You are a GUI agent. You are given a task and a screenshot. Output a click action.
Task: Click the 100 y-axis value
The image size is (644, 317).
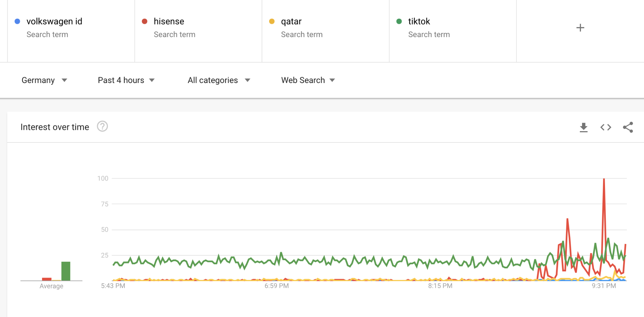click(103, 178)
